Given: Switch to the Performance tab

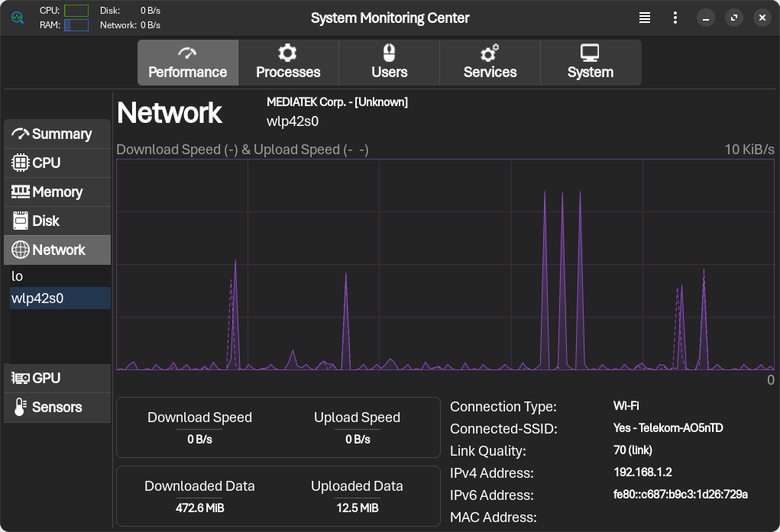Looking at the screenshot, I should 187,63.
